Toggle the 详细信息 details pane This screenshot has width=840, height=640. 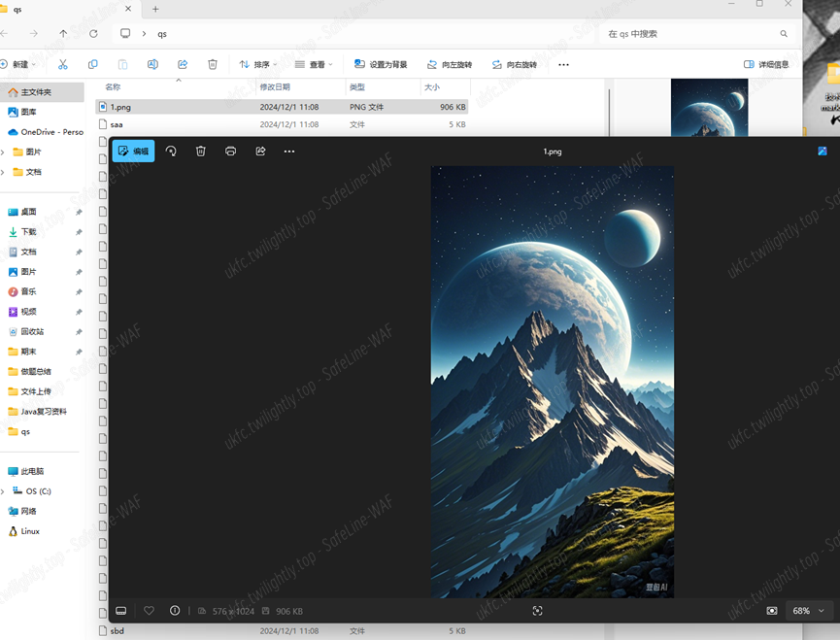pyautogui.click(x=766, y=65)
